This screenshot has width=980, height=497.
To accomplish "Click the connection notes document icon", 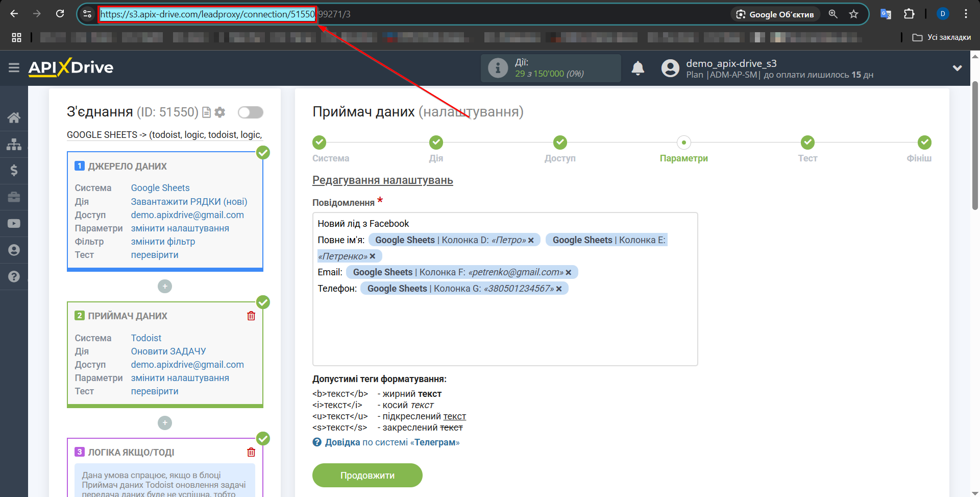I will click(x=206, y=112).
